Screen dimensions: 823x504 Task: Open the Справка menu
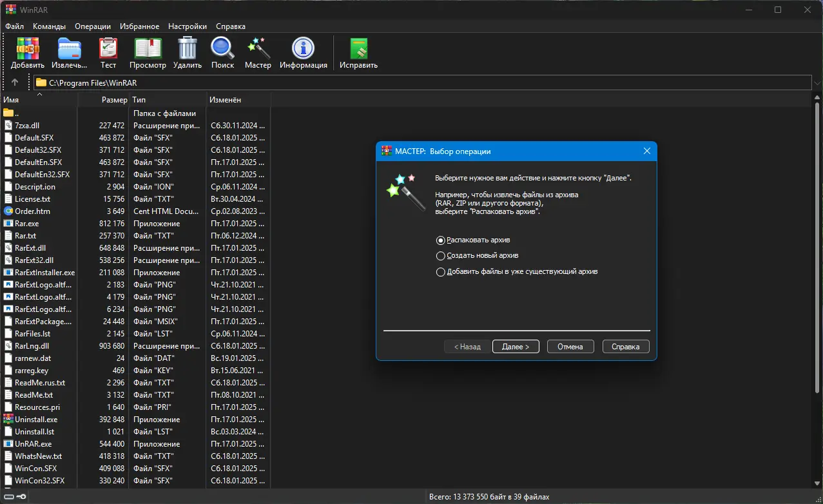[x=231, y=26]
